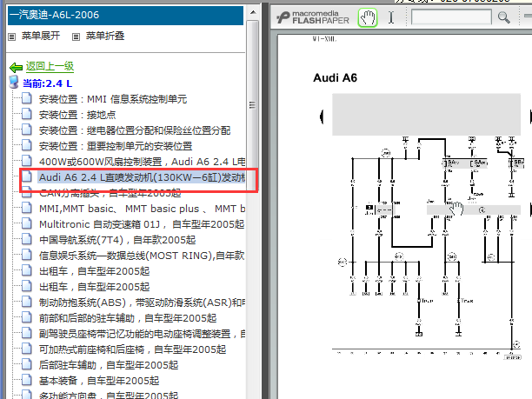Click the Audi A6 diagram heading

coord(336,77)
